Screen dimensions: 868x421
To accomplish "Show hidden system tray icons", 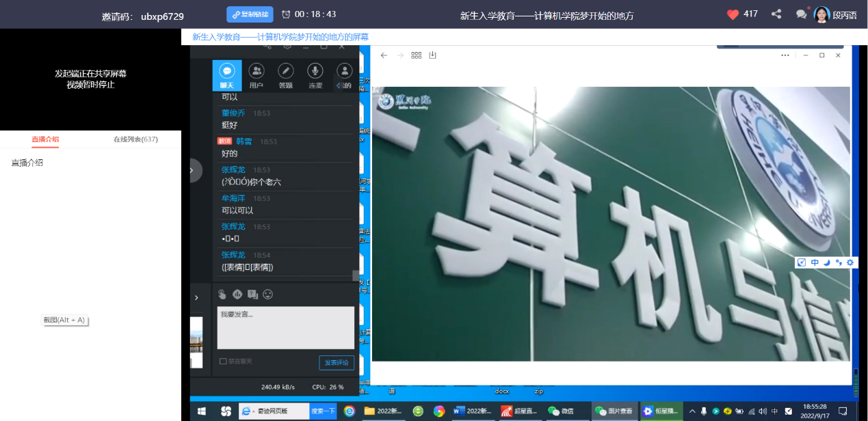I will [x=692, y=411].
